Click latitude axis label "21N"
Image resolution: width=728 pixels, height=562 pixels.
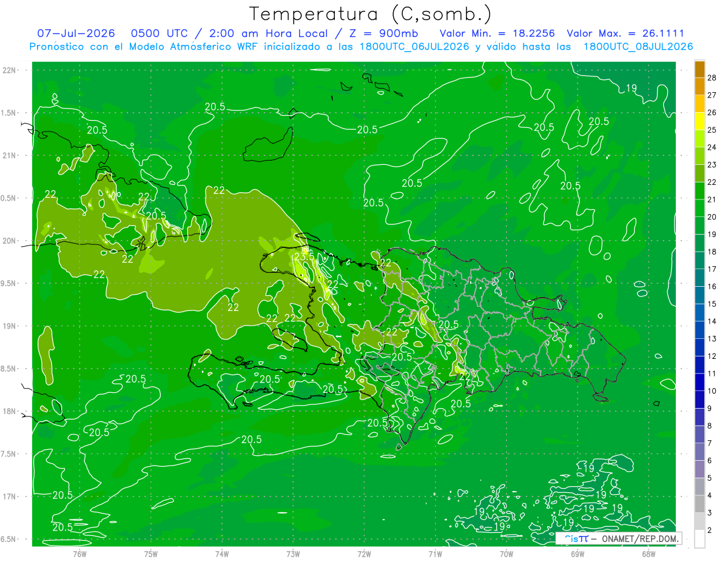coord(9,155)
